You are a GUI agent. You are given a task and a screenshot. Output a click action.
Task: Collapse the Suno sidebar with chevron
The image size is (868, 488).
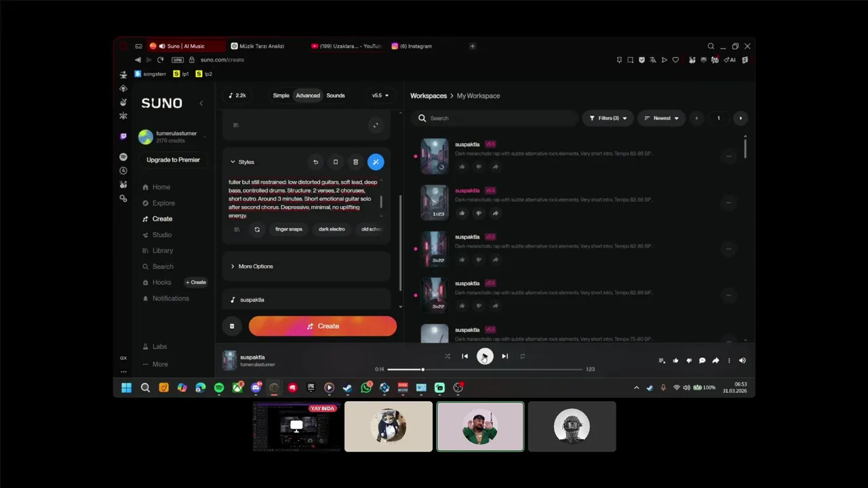tap(201, 103)
